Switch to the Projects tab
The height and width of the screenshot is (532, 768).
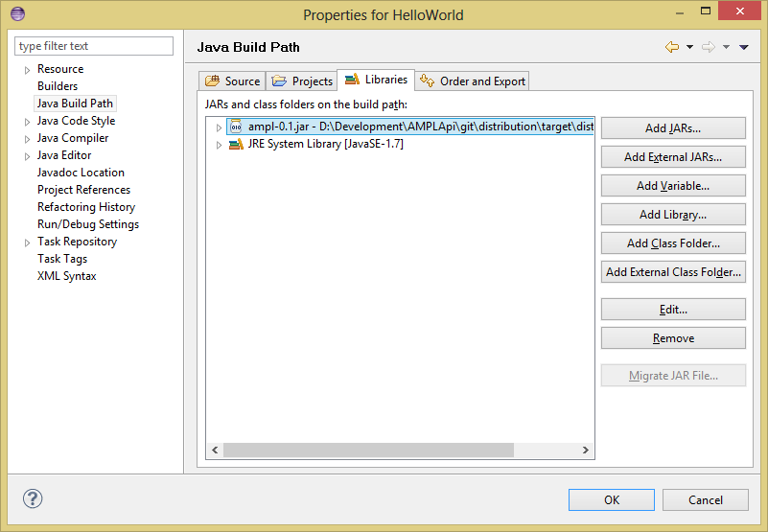coord(302,81)
